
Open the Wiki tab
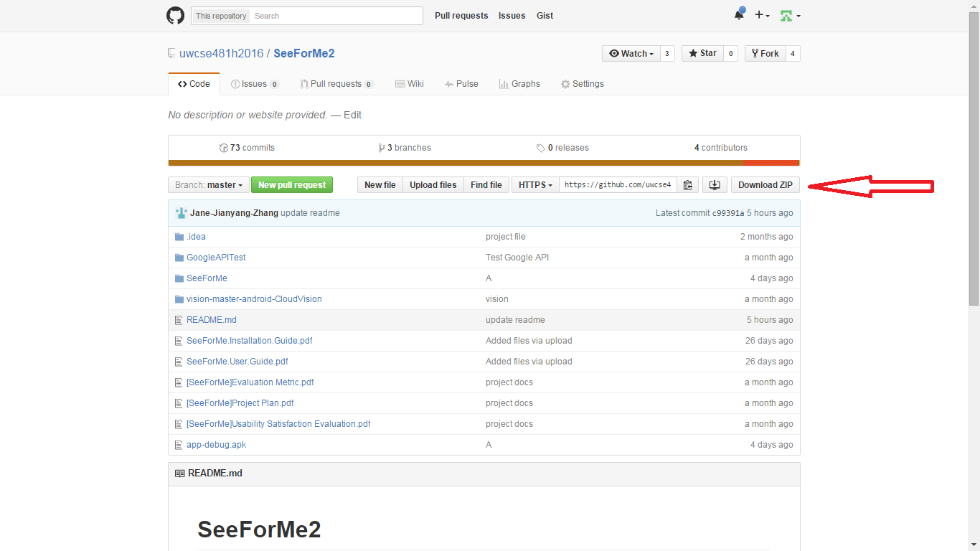(409, 84)
